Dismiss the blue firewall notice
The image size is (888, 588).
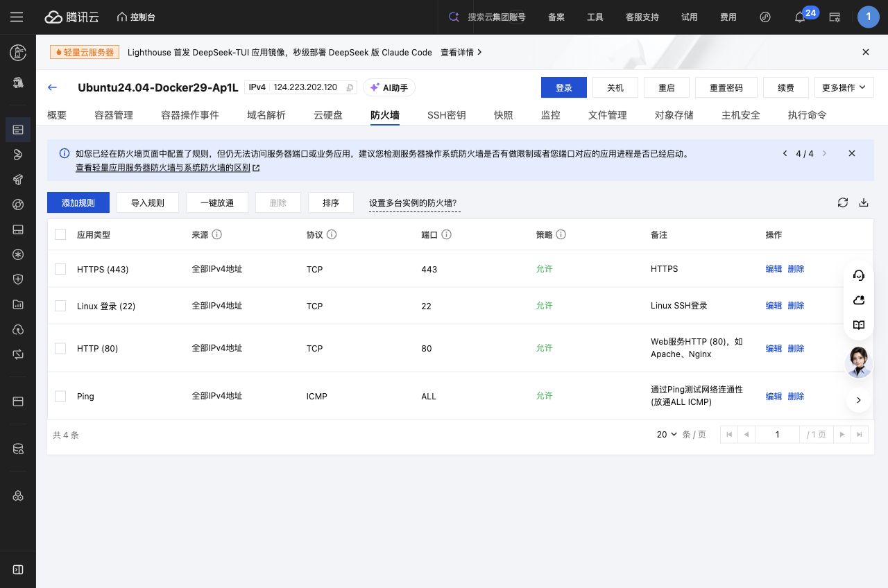click(x=852, y=153)
